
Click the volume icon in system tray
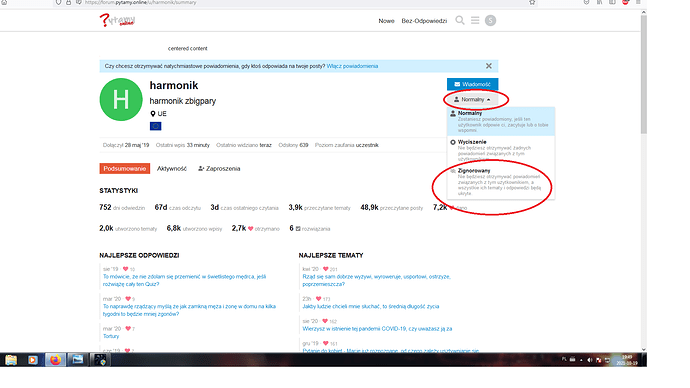pos(590,360)
